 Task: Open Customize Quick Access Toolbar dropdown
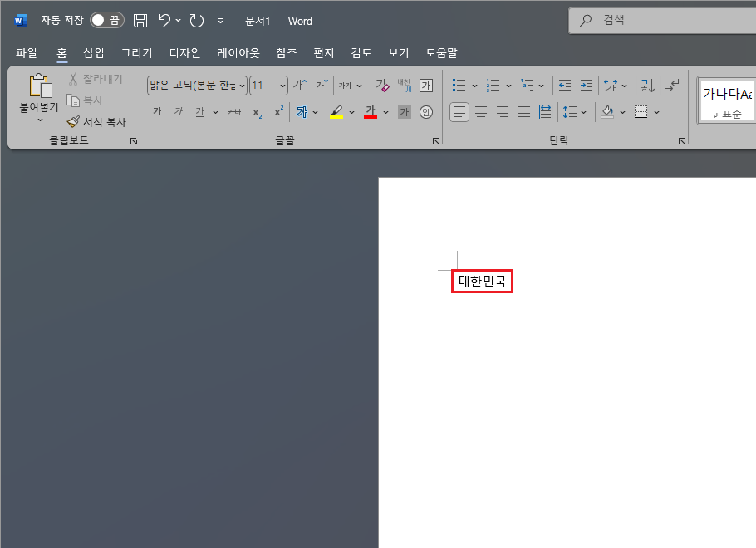(220, 21)
